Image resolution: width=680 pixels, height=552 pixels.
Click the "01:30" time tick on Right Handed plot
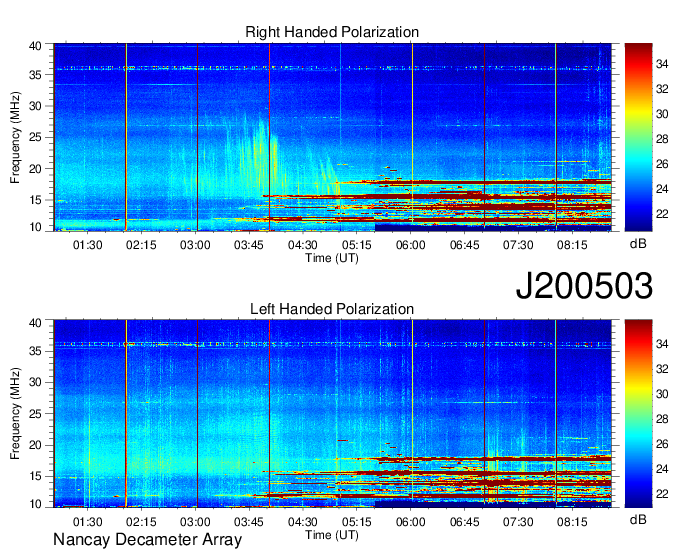(x=88, y=245)
